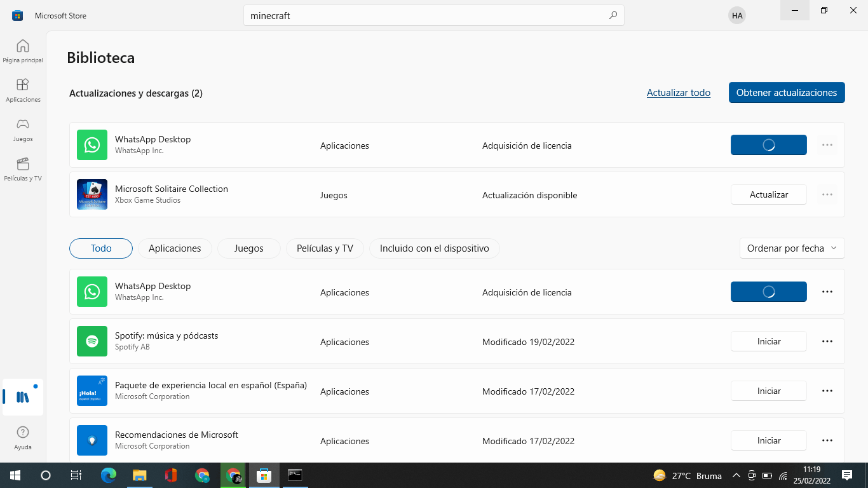Click the Spanish local experience pack icon
Screen dimensions: 868x488
[92, 391]
